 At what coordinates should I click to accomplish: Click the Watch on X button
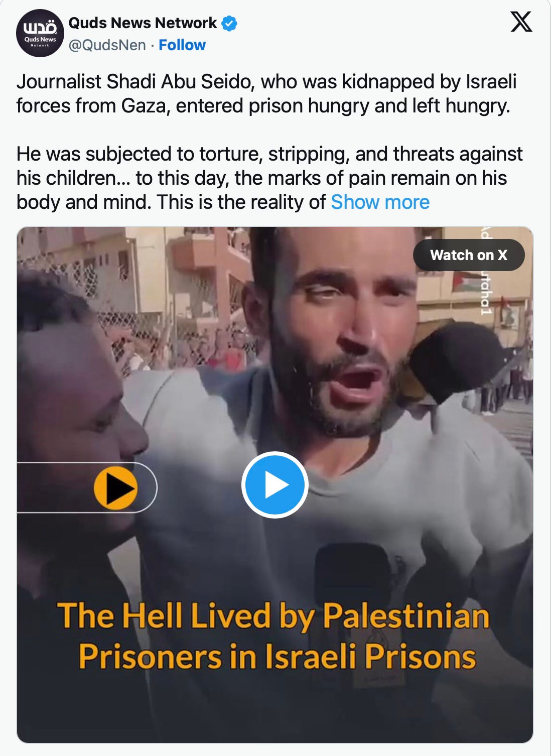469,255
